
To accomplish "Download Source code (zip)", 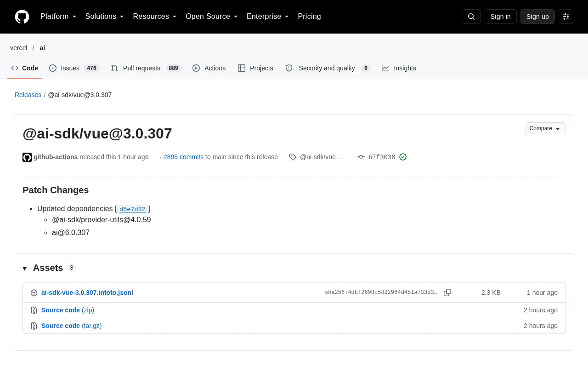I will click(x=68, y=310).
